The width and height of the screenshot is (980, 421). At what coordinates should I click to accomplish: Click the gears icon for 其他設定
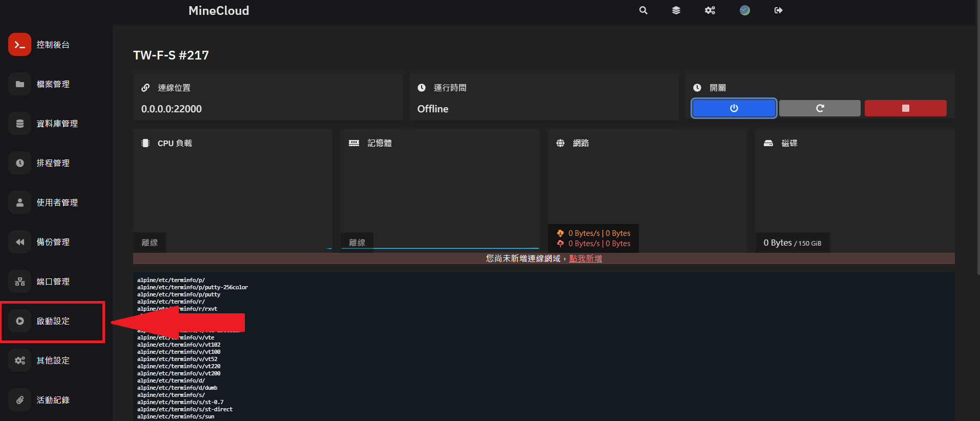[x=19, y=360]
